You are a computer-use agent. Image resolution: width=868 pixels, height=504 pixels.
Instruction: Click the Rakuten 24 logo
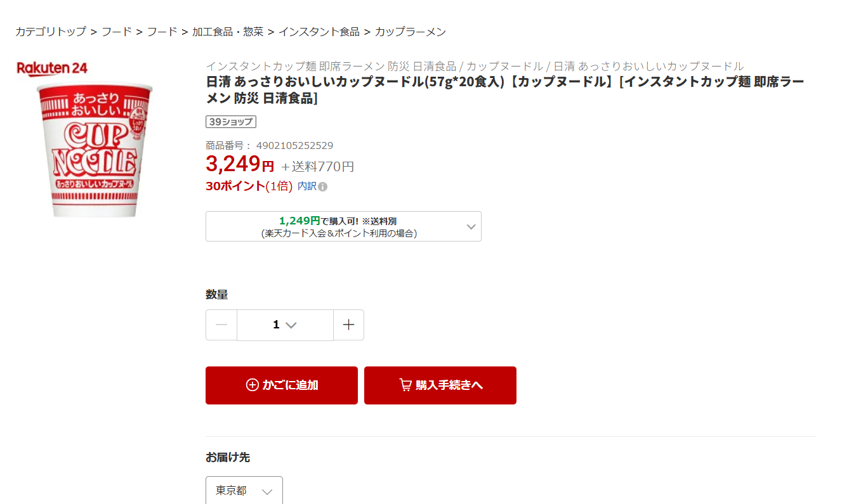[x=52, y=68]
